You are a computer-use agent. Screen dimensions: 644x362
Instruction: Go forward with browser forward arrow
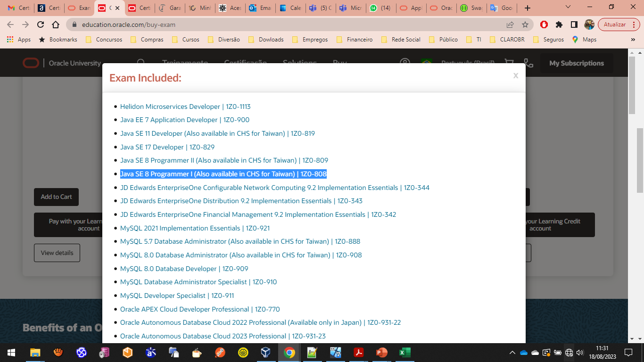coord(25,25)
